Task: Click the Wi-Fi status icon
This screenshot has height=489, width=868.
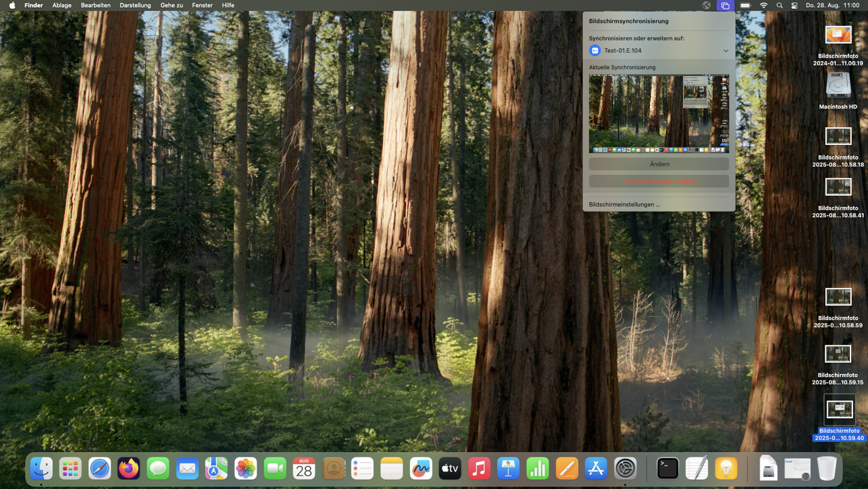Action: coord(763,5)
